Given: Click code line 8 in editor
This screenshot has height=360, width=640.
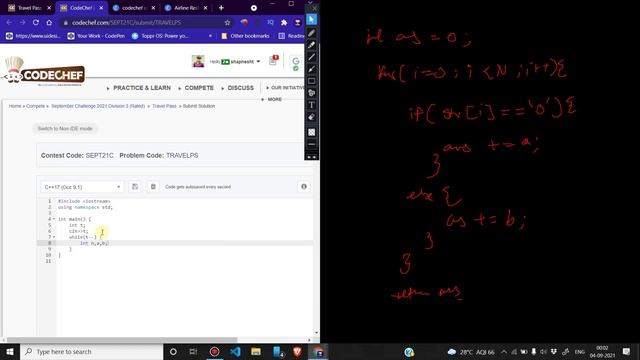Looking at the screenshot, I should [184, 243].
